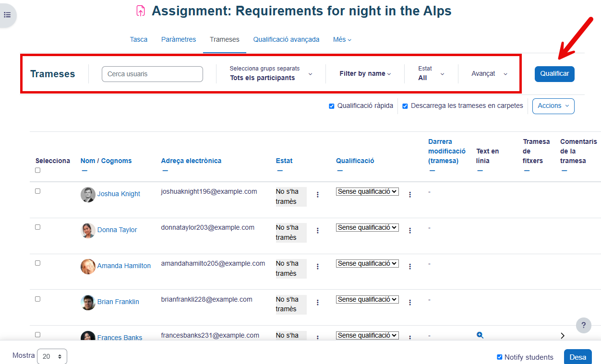Collapse the Nom / Cognoms column

click(x=84, y=170)
